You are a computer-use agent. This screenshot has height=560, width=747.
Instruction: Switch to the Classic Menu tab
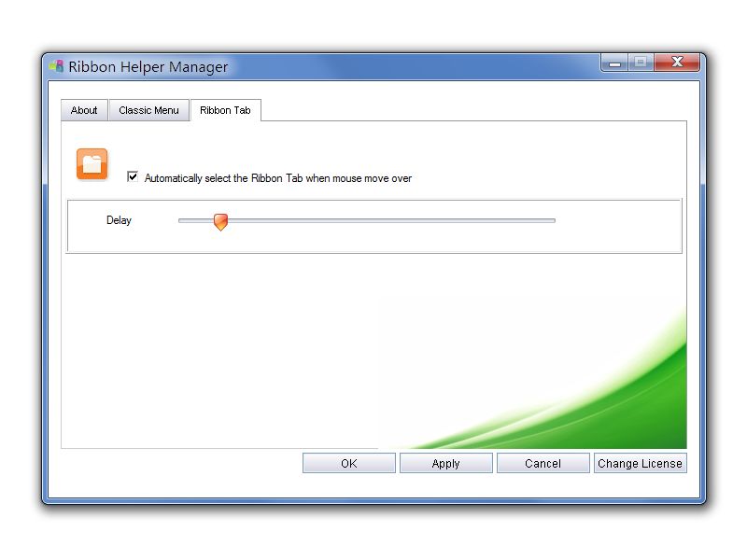148,110
